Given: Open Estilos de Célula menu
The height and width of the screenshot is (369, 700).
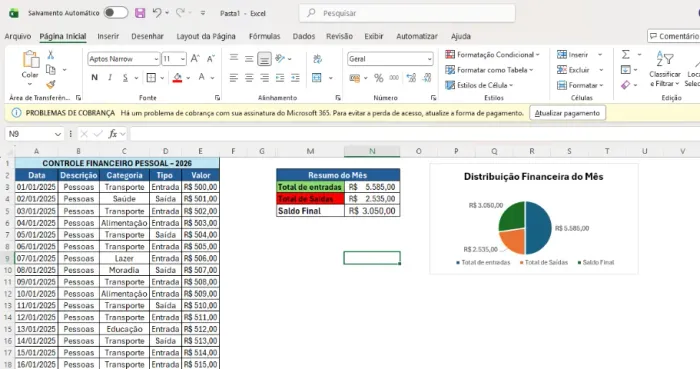Looking at the screenshot, I should pyautogui.click(x=479, y=85).
